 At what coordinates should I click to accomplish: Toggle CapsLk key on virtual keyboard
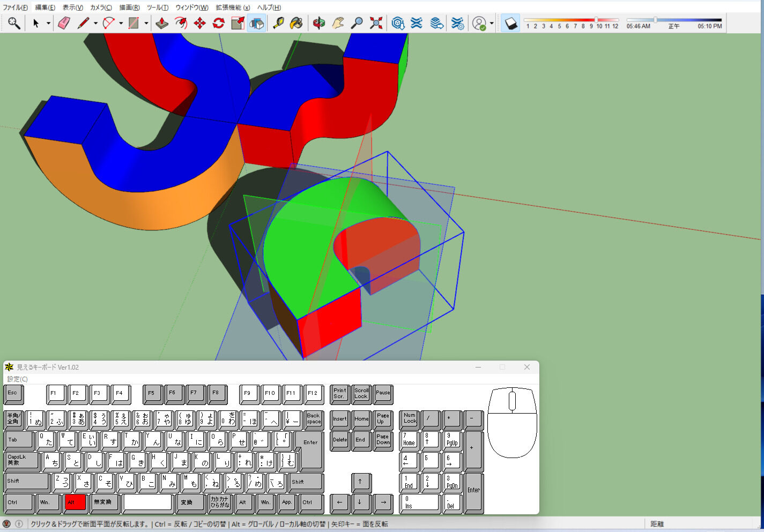point(21,461)
